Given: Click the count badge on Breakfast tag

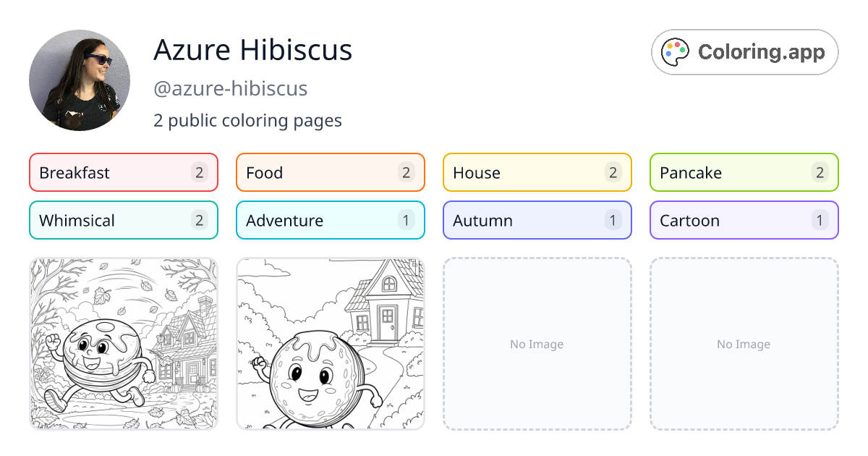Looking at the screenshot, I should [x=199, y=172].
